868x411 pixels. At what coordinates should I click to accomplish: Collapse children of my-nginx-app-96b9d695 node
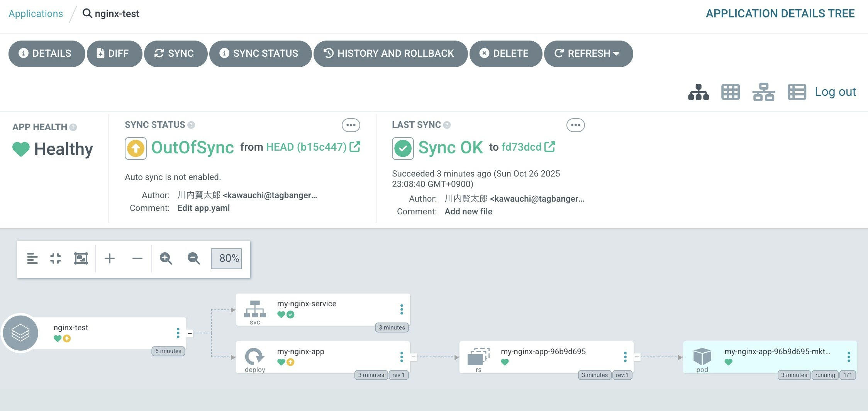pyautogui.click(x=637, y=357)
